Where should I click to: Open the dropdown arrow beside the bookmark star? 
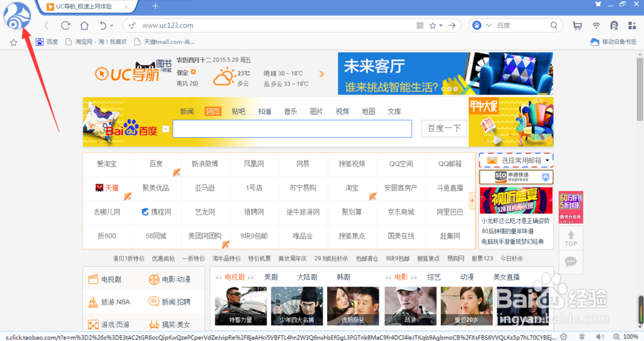click(440, 26)
